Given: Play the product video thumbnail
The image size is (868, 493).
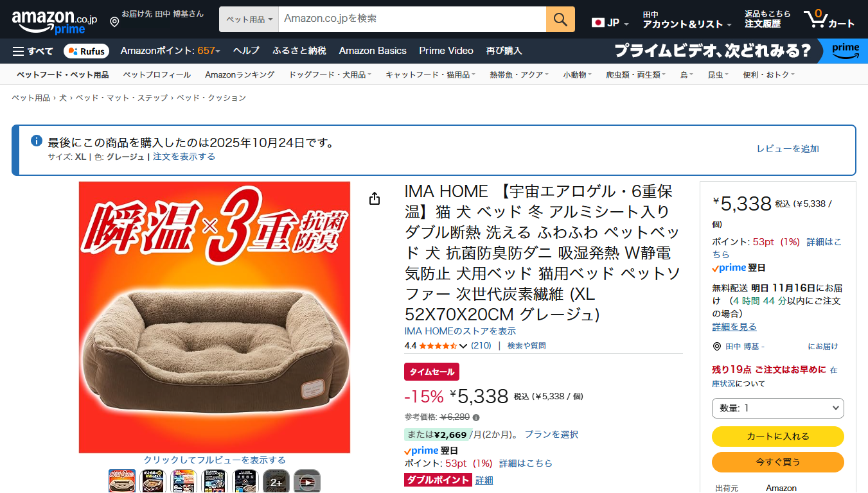Looking at the screenshot, I should click(307, 481).
